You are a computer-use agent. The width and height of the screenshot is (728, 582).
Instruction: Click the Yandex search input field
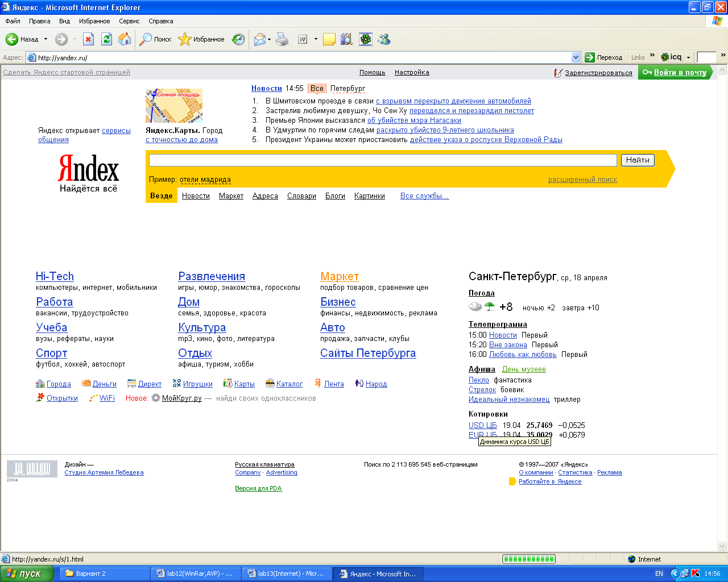pyautogui.click(x=383, y=160)
